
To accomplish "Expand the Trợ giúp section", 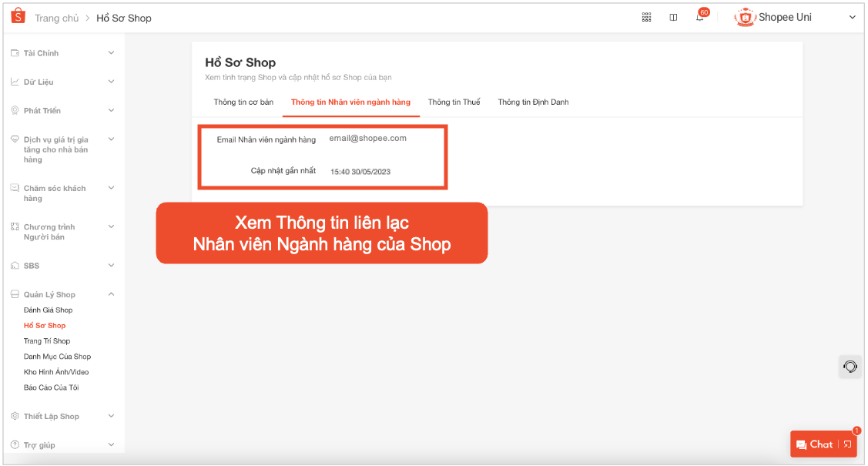I will pyautogui.click(x=111, y=444).
